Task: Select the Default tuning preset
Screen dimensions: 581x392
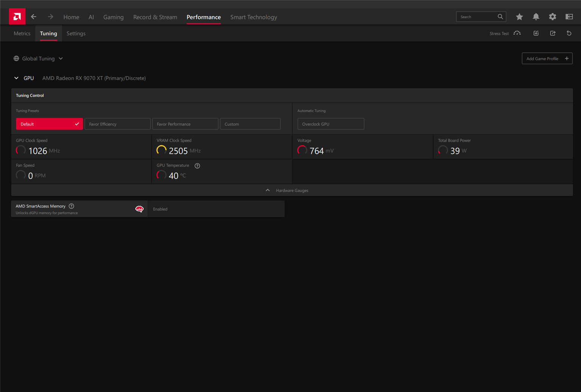Action: tap(49, 124)
